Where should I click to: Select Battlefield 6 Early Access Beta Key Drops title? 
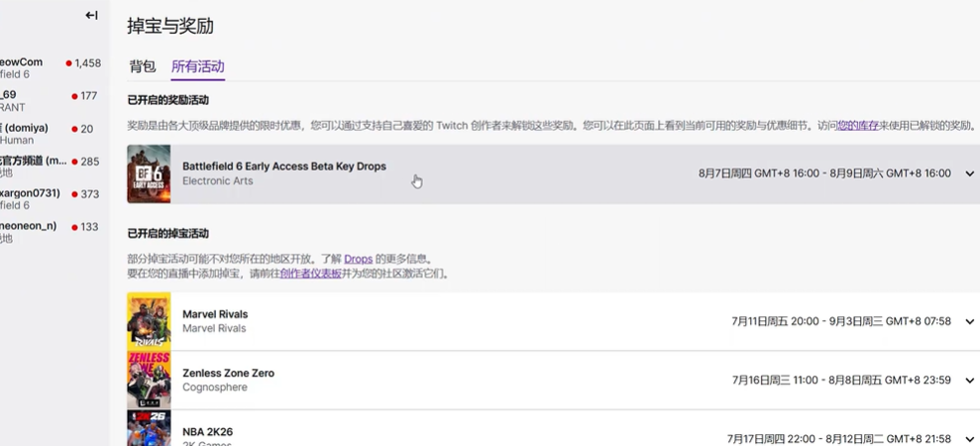284,167
